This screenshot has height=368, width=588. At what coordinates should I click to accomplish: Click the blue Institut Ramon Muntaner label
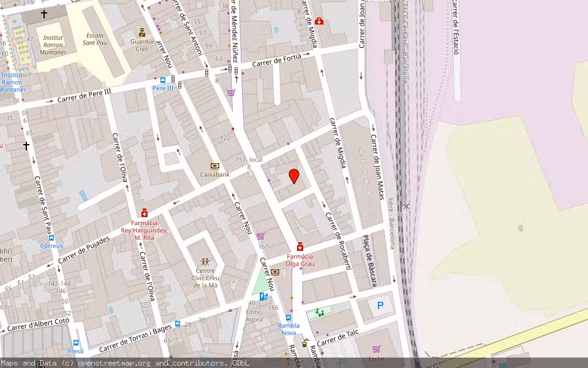(x=12, y=82)
